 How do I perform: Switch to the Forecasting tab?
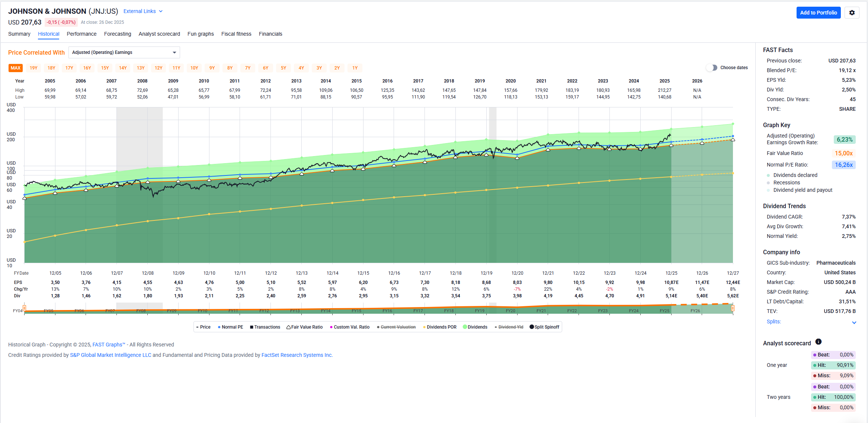(118, 34)
